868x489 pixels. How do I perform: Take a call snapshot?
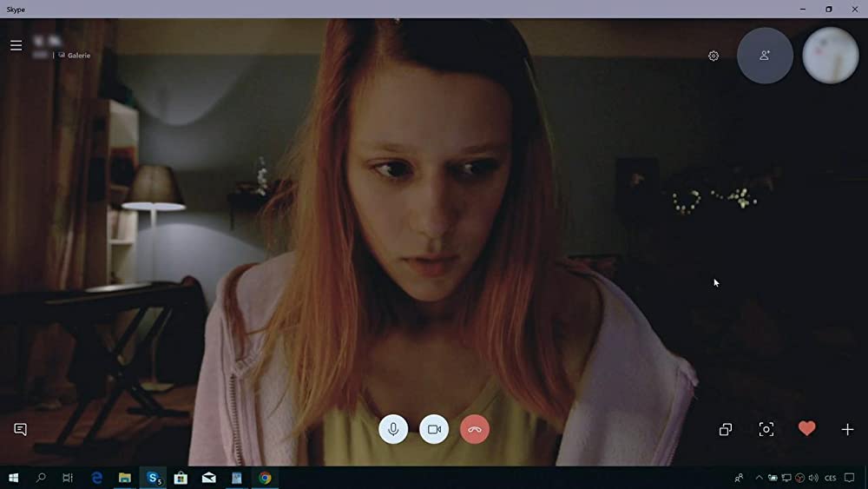coord(766,429)
